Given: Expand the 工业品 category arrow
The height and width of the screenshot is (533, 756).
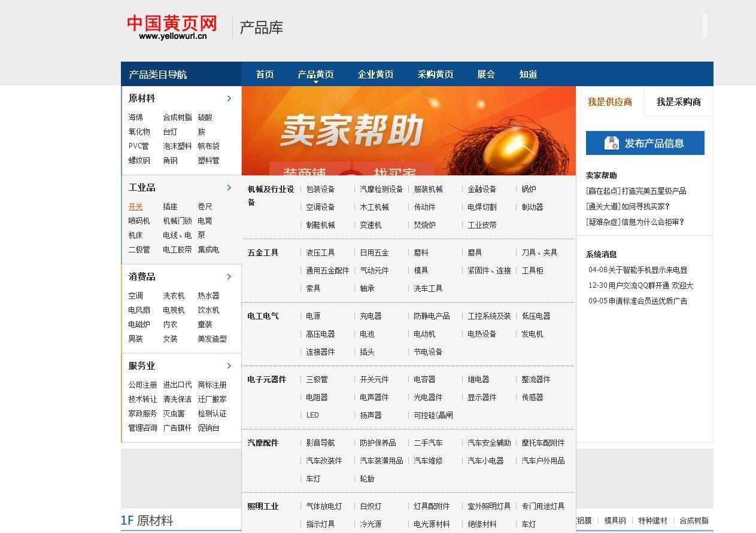Looking at the screenshot, I should [x=229, y=187].
